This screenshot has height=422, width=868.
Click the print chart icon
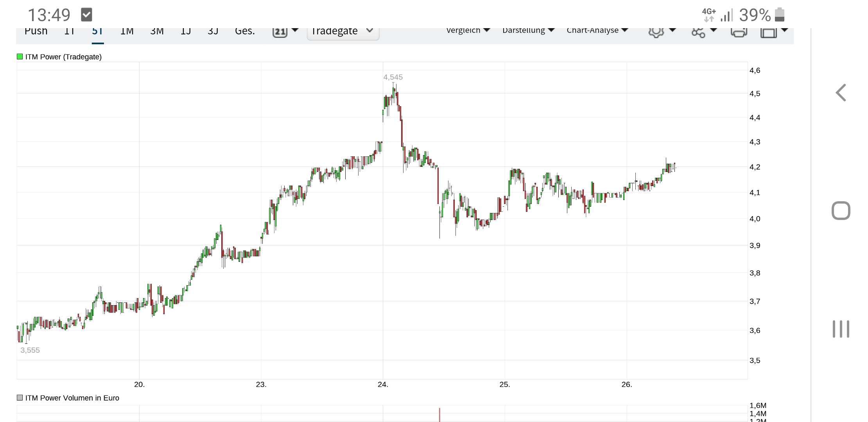coord(739,33)
